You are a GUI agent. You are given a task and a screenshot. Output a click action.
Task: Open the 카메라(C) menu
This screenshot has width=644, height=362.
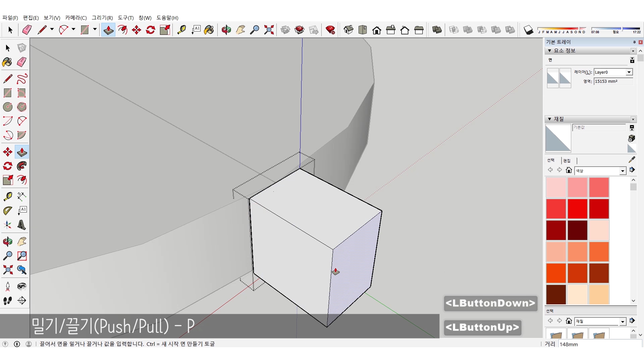(76, 18)
